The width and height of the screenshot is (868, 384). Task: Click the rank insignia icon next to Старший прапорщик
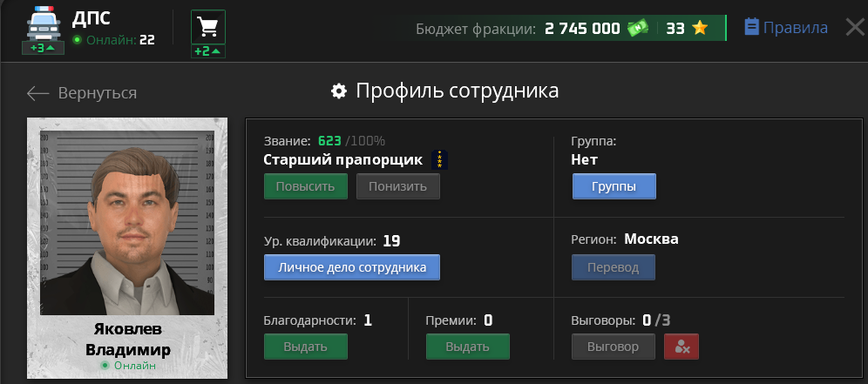coord(439,160)
